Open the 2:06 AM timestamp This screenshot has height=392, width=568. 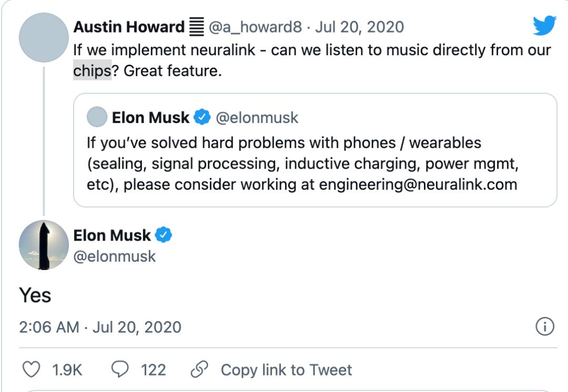point(49,327)
